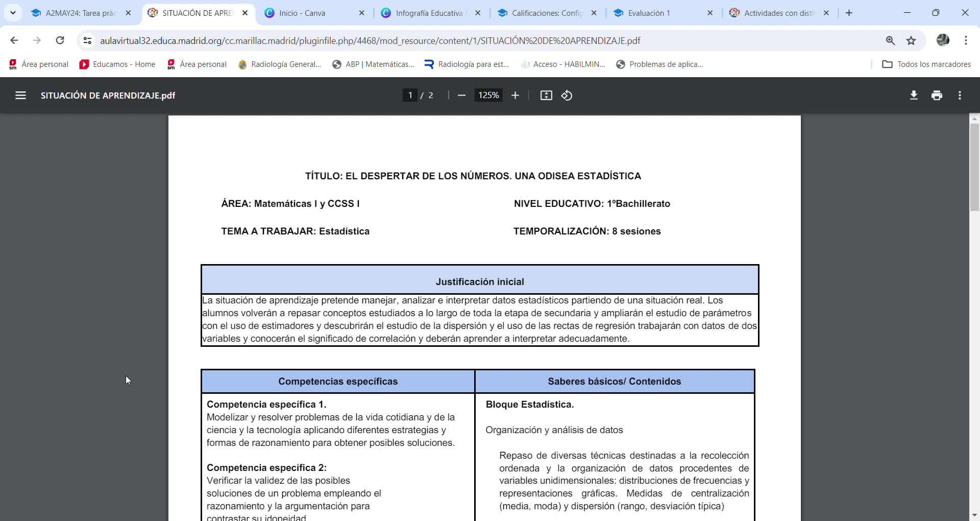Click the 'SITUACIÓN DE APRENDIZAJE.pdf' file title
The image size is (980, 521).
click(108, 96)
